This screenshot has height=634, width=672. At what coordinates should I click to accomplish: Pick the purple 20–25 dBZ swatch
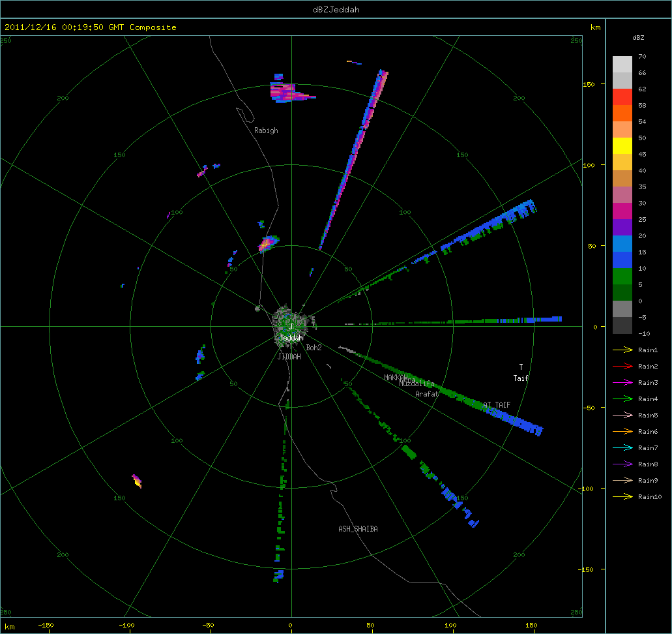click(622, 228)
